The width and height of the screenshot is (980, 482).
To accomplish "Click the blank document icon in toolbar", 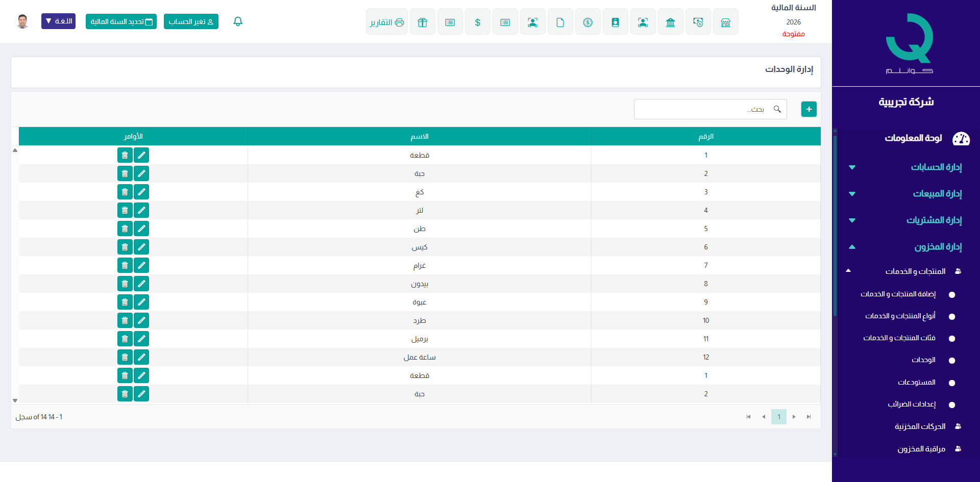I will click(560, 22).
